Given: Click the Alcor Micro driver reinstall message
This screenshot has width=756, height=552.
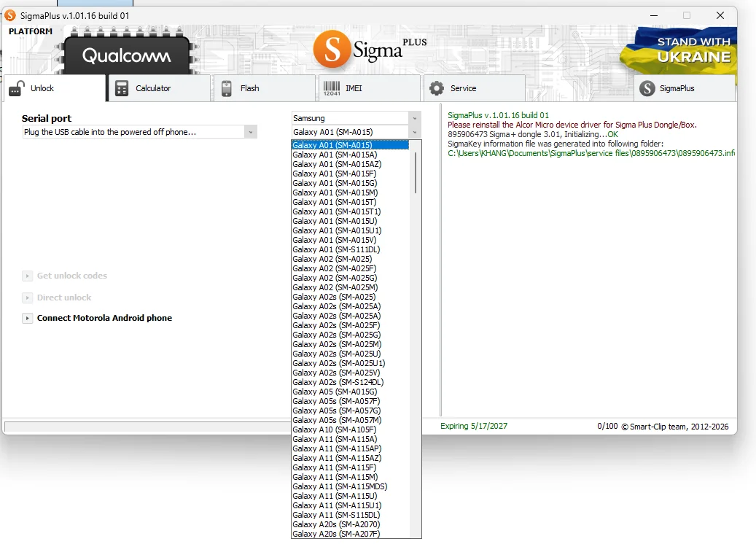Looking at the screenshot, I should pos(572,125).
